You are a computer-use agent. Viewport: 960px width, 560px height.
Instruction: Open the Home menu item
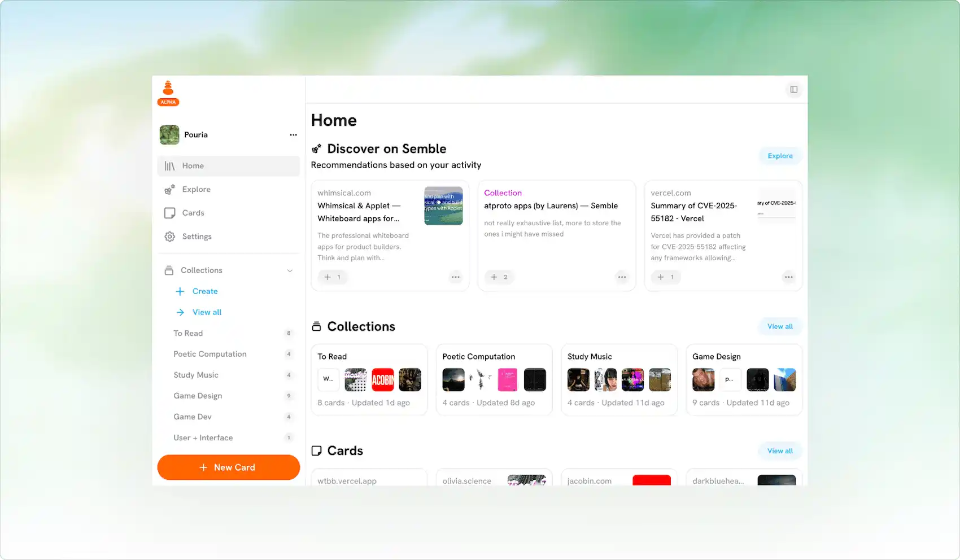click(x=193, y=165)
